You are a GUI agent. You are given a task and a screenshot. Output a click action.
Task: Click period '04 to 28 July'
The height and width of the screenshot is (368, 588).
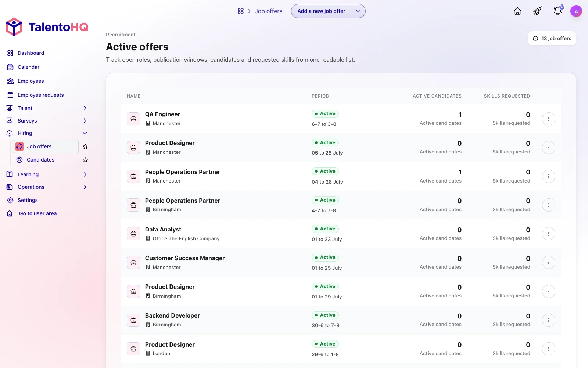[327, 182]
